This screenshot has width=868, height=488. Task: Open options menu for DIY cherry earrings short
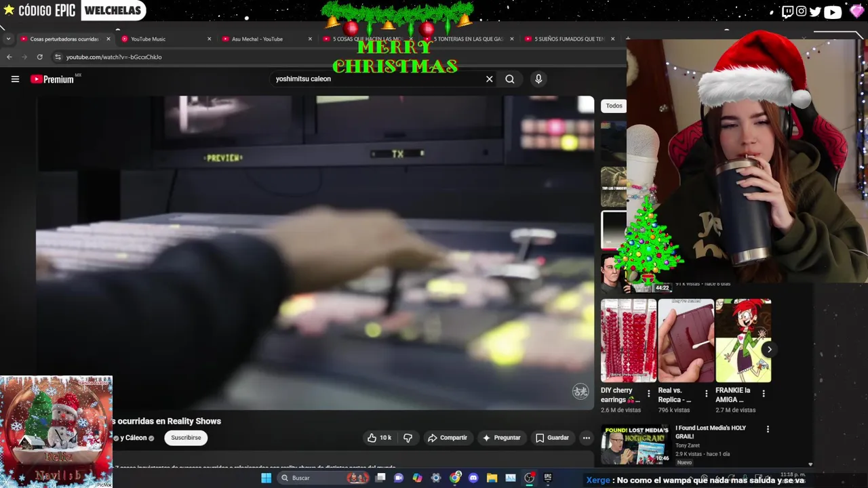[x=649, y=393]
